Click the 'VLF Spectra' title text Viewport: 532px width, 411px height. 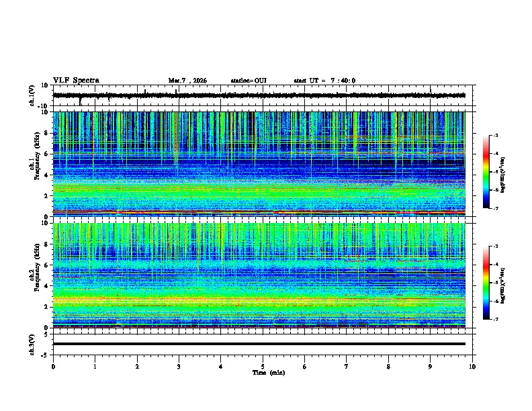(76, 81)
